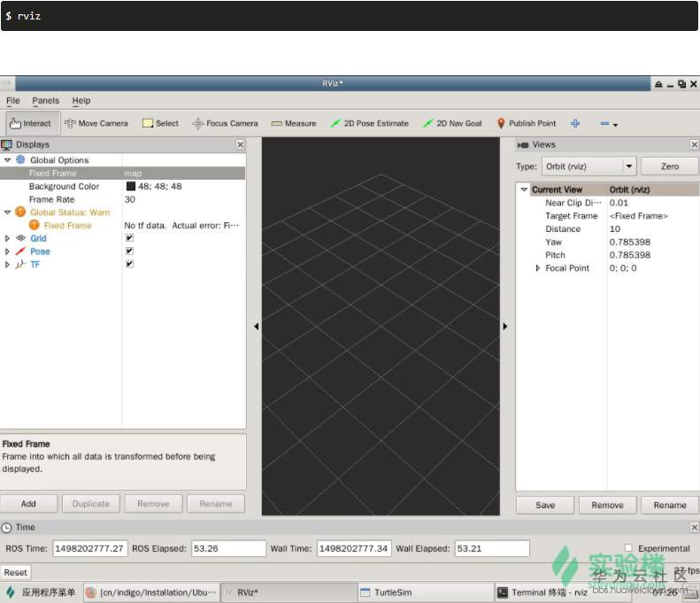Activate the Publish Point tool
This screenshot has width=700, height=603.
point(527,123)
